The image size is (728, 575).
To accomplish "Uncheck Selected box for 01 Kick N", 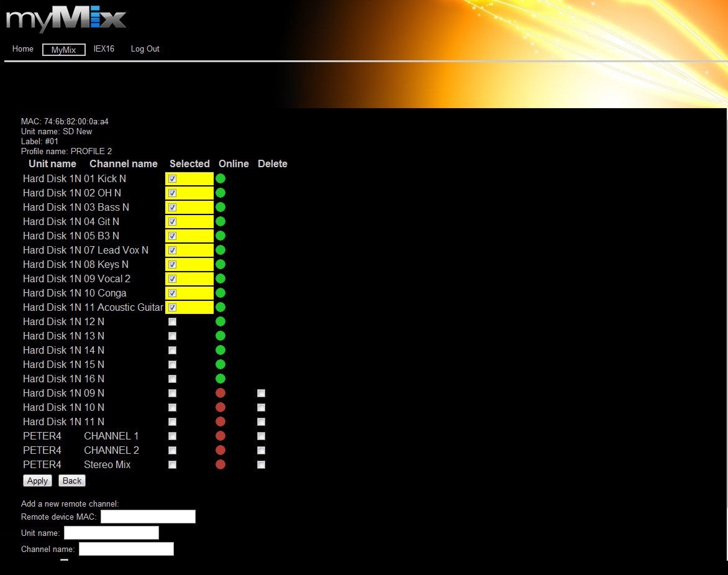I will (x=173, y=178).
